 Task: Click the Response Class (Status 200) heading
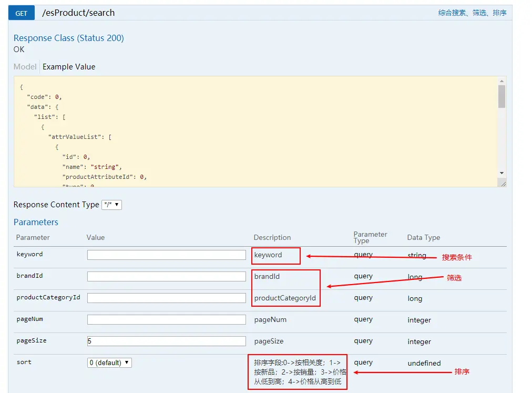(x=69, y=38)
